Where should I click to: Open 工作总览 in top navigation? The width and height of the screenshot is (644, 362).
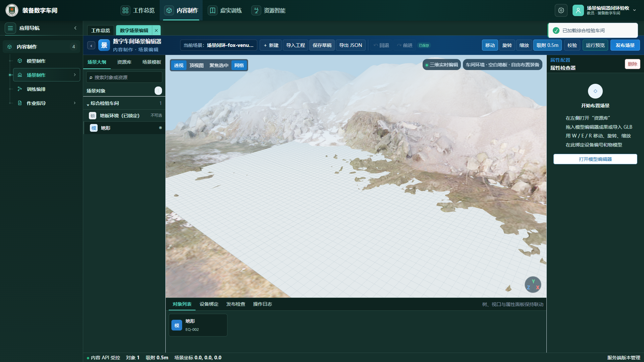coord(138,10)
